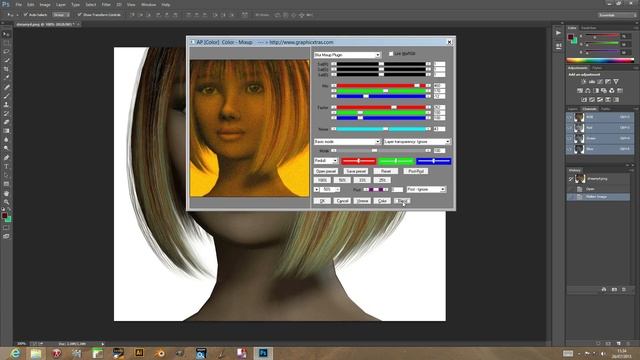The width and height of the screenshot is (640, 360).
Task: Click Cancel in the plugin dialog
Action: (342, 201)
